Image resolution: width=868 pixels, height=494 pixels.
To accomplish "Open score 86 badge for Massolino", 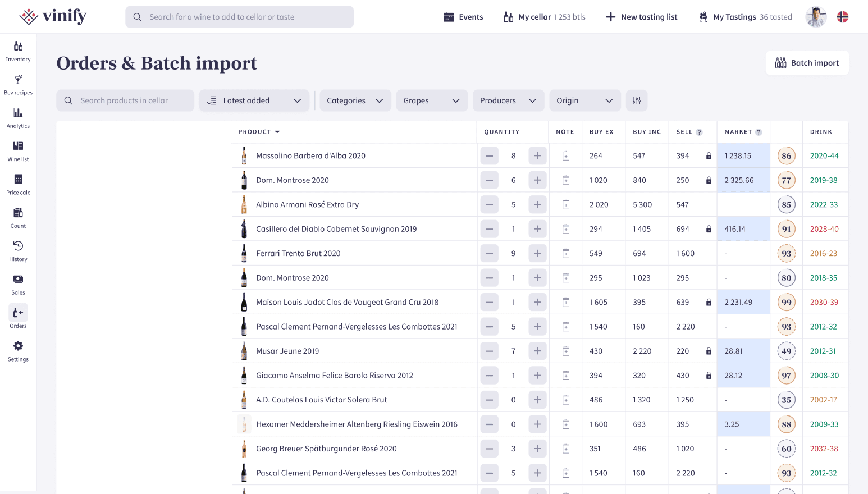I will (787, 156).
